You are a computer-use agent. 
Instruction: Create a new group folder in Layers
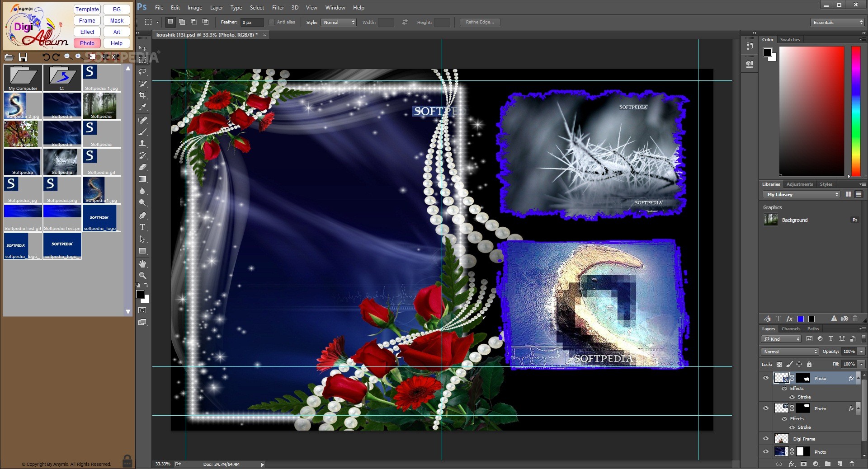click(827, 464)
